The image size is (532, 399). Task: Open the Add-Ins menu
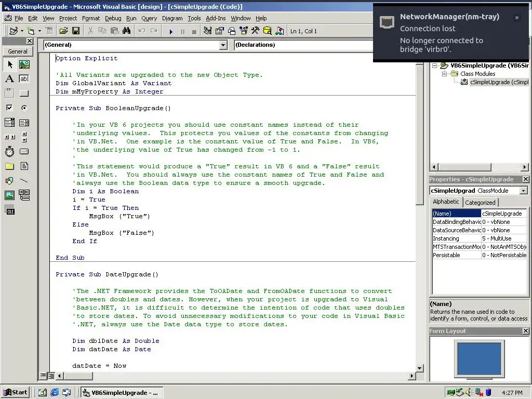click(216, 18)
